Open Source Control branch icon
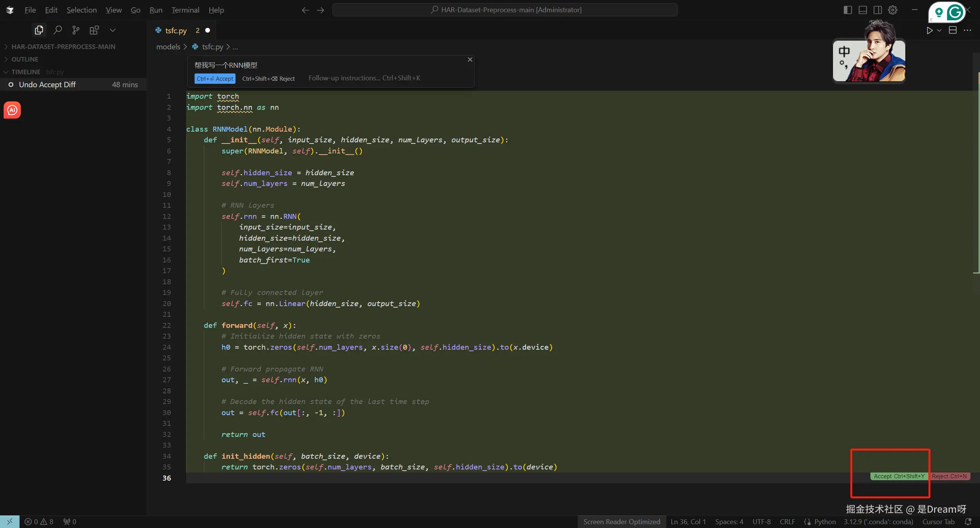The height and width of the screenshot is (528, 980). tap(76, 30)
